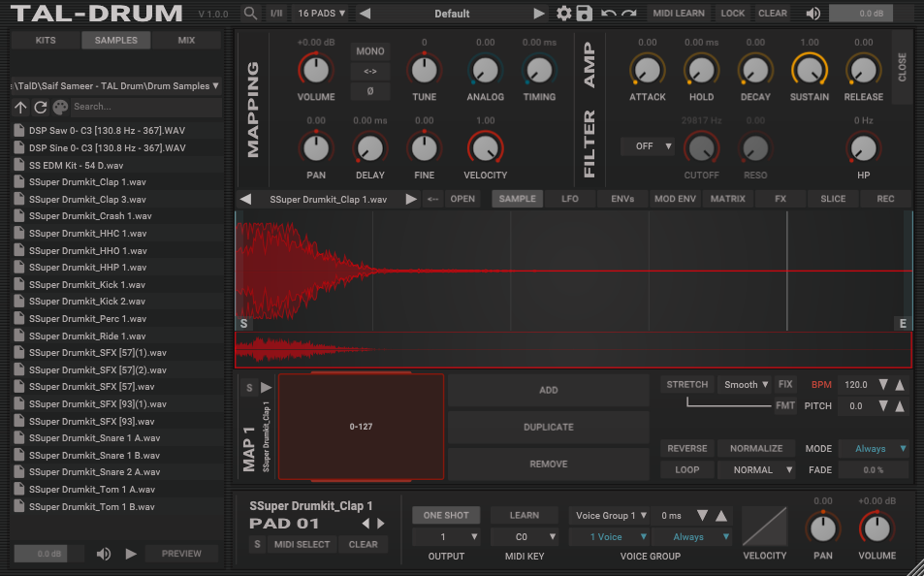Image resolution: width=924 pixels, height=576 pixels.
Task: Select the next pad arrow next to PAD 01
Action: pyautogui.click(x=381, y=523)
